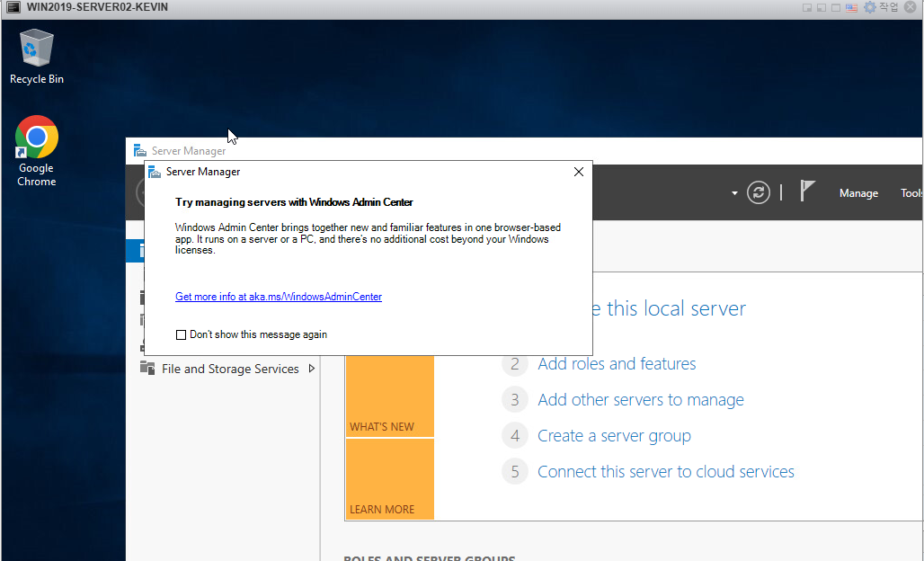The image size is (924, 561).
Task: Click the step number 4 circle
Action: coord(514,436)
